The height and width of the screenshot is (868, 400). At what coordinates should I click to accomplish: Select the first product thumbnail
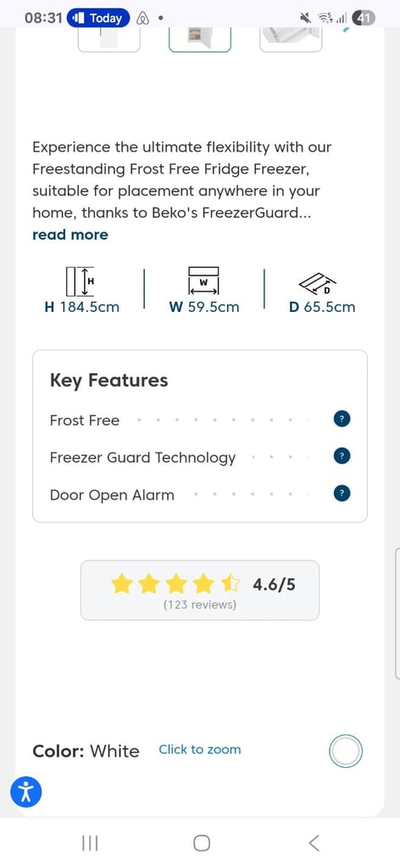click(109, 39)
